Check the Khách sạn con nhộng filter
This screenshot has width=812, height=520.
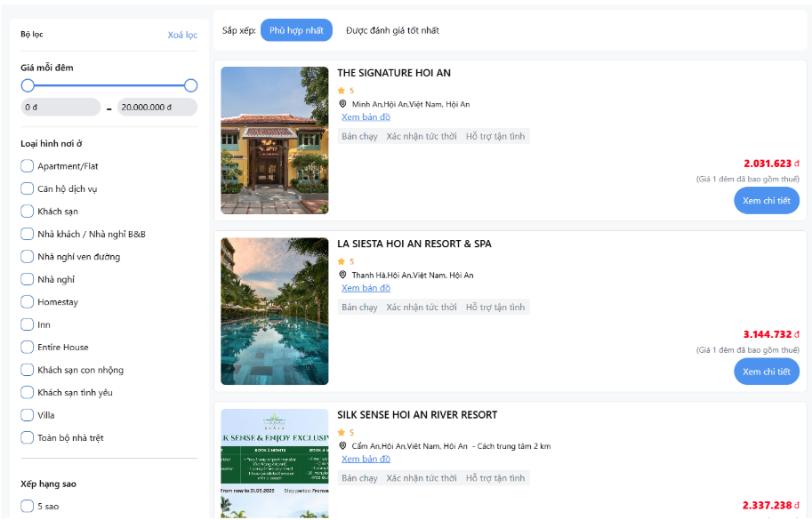tap(27, 370)
